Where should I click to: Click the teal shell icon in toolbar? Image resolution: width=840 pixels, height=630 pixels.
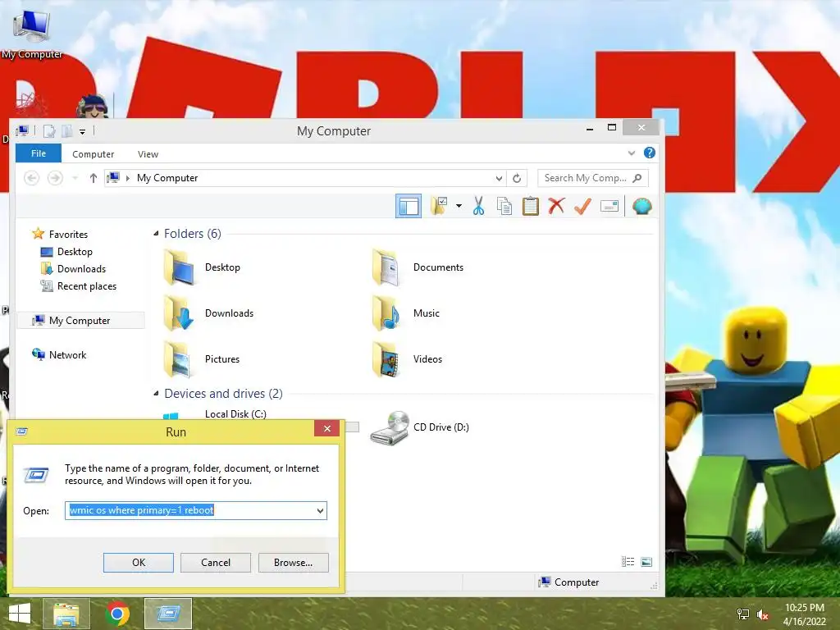(x=641, y=206)
